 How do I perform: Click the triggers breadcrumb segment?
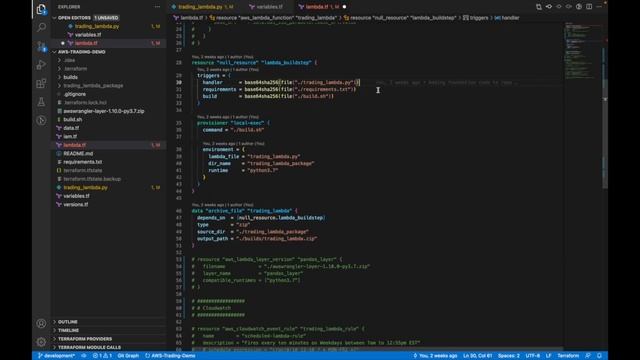(476, 18)
